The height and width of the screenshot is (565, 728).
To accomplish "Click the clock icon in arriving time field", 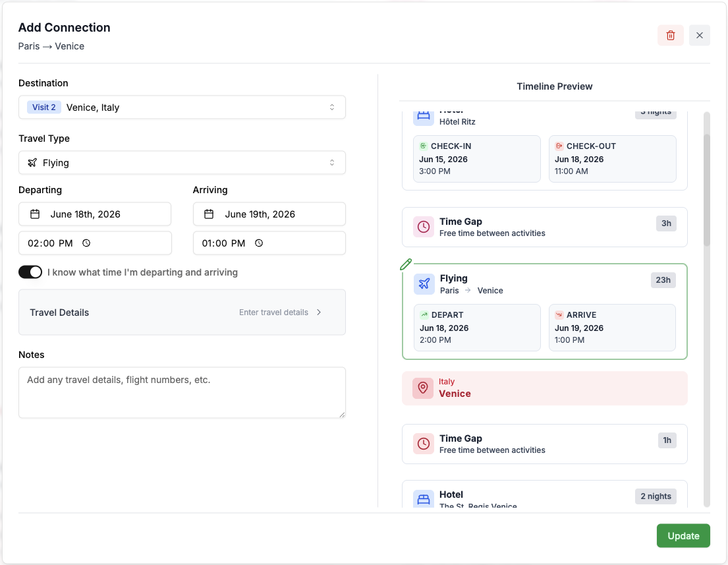I will click(259, 243).
